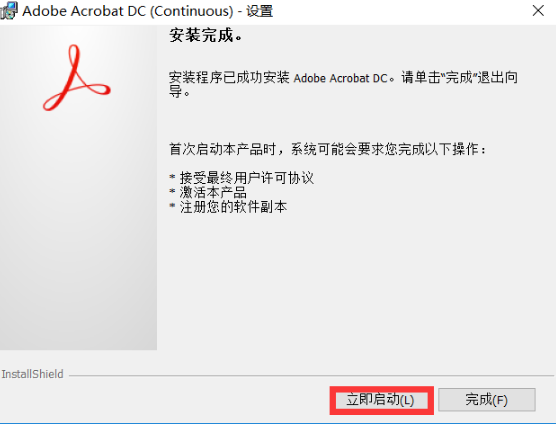The height and width of the screenshot is (424, 556).
Task: Click the InstallShield label at bottom left
Action: pyautogui.click(x=32, y=374)
